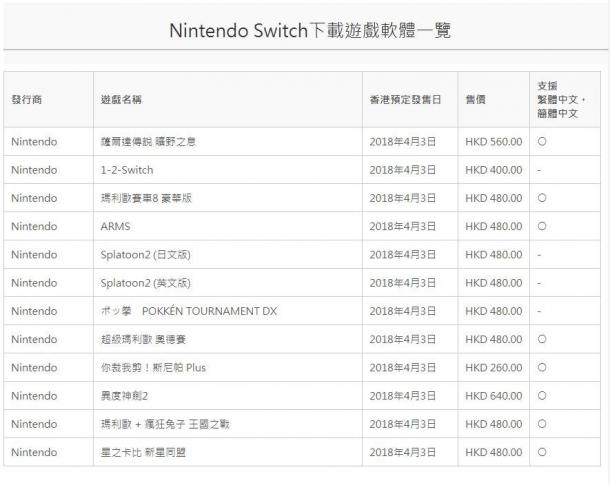The image size is (610, 485).
Task: Click the HKD 480.00 price for ARMS
Action: [x=494, y=226]
